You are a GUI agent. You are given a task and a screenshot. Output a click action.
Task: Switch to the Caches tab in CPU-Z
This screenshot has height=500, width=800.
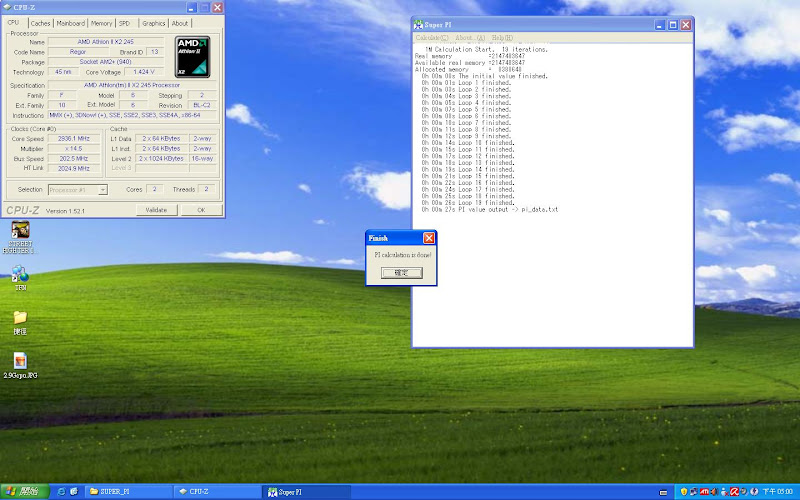tap(40, 23)
